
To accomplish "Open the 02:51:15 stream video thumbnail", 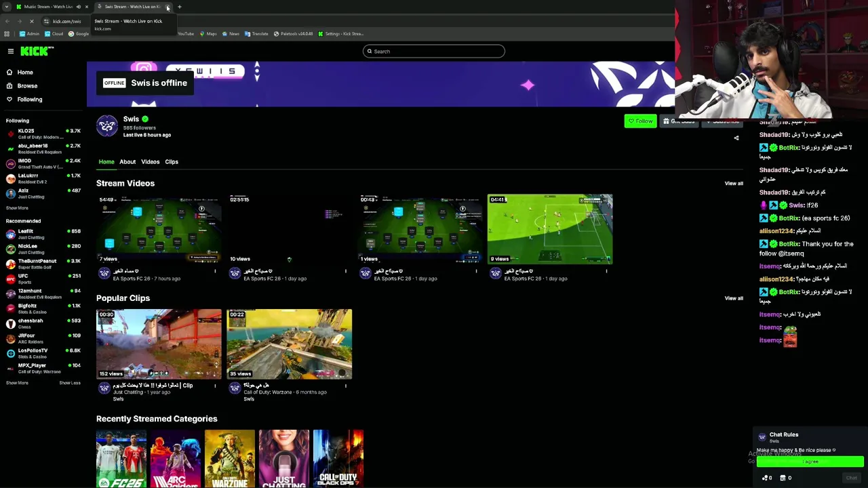I will [x=289, y=230].
